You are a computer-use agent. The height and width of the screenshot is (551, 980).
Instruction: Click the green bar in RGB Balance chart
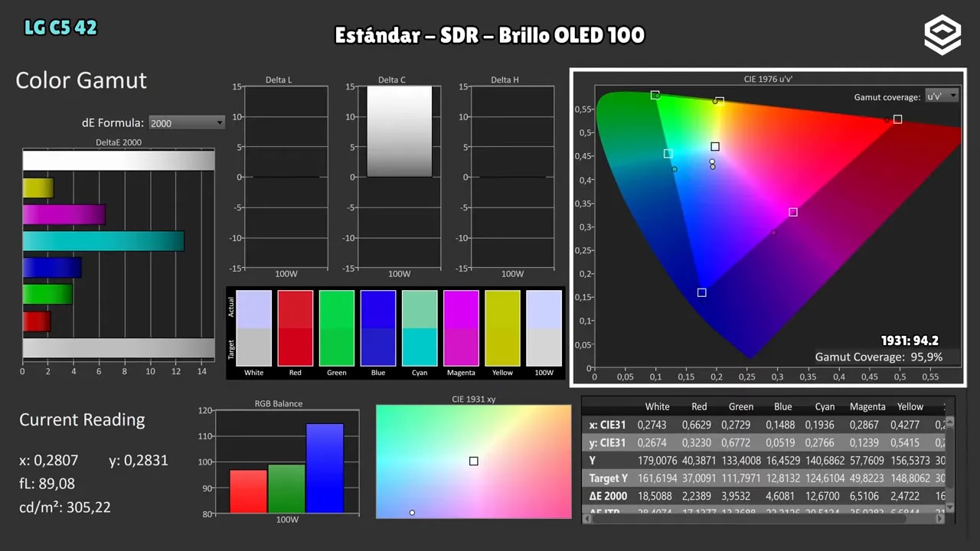click(x=286, y=488)
